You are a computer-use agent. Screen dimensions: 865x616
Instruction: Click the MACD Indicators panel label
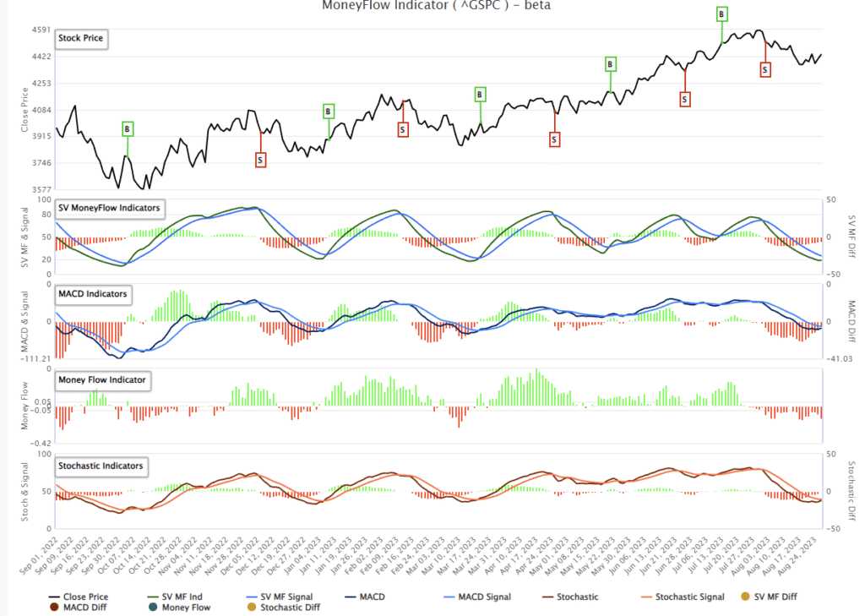click(93, 294)
